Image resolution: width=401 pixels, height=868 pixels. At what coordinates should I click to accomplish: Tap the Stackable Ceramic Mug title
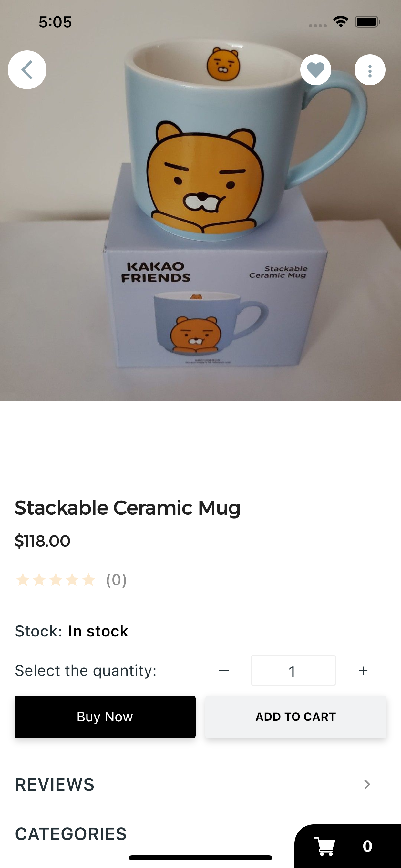point(128,508)
